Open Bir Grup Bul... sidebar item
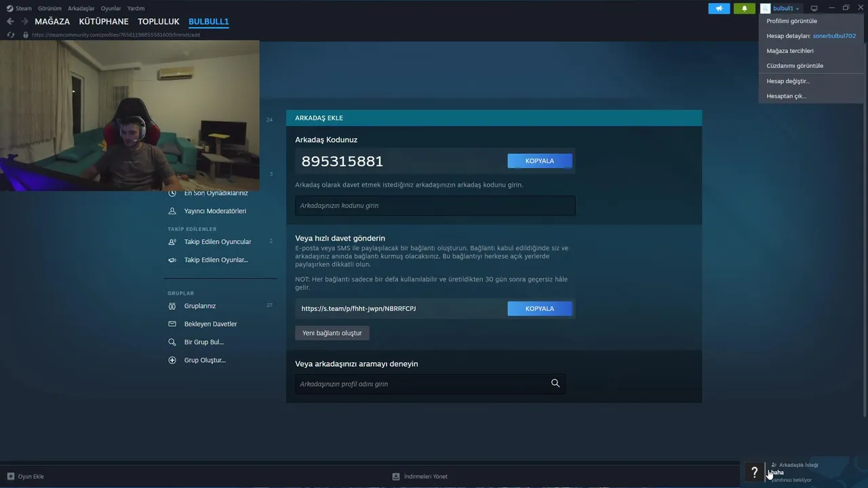Image resolution: width=868 pixels, height=488 pixels. coord(204,342)
